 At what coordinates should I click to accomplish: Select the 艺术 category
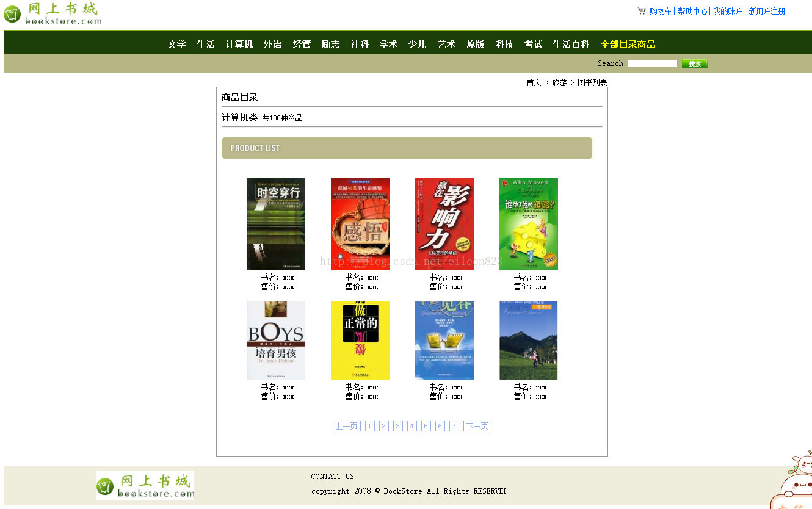click(x=446, y=44)
